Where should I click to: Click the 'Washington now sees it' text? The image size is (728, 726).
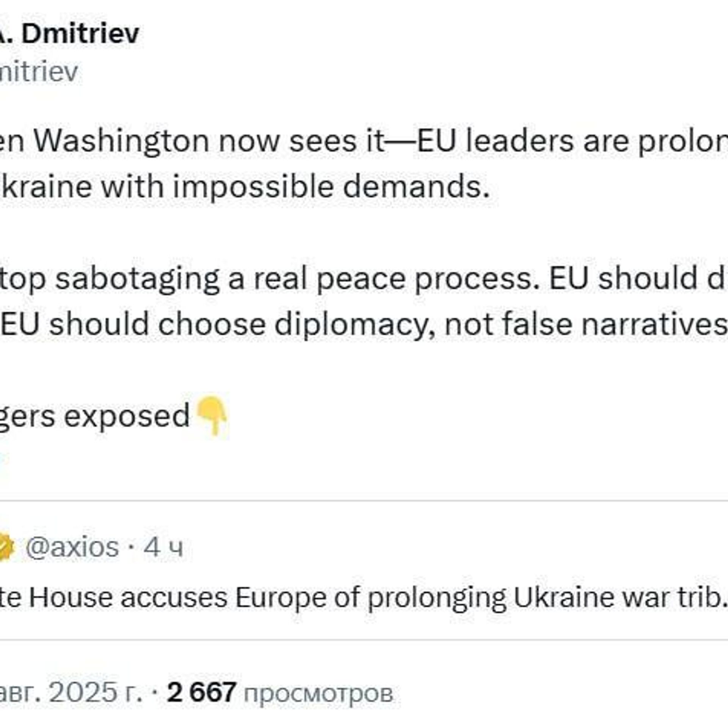coord(209,141)
